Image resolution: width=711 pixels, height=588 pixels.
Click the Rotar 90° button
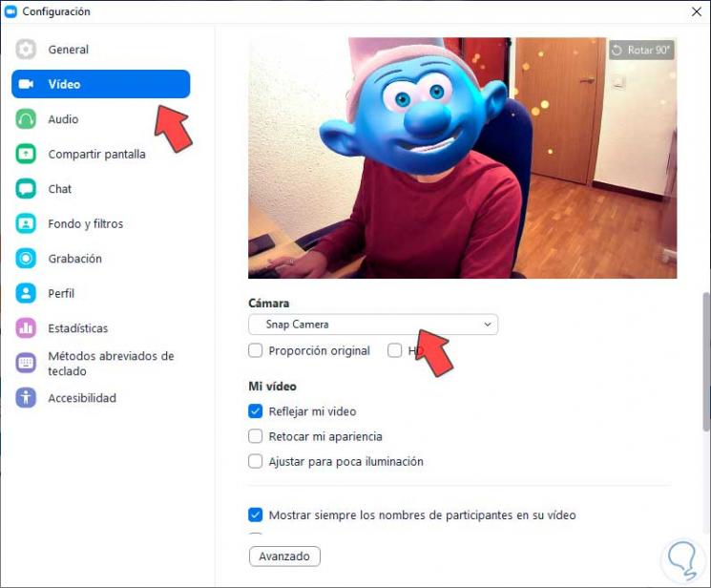pyautogui.click(x=641, y=50)
